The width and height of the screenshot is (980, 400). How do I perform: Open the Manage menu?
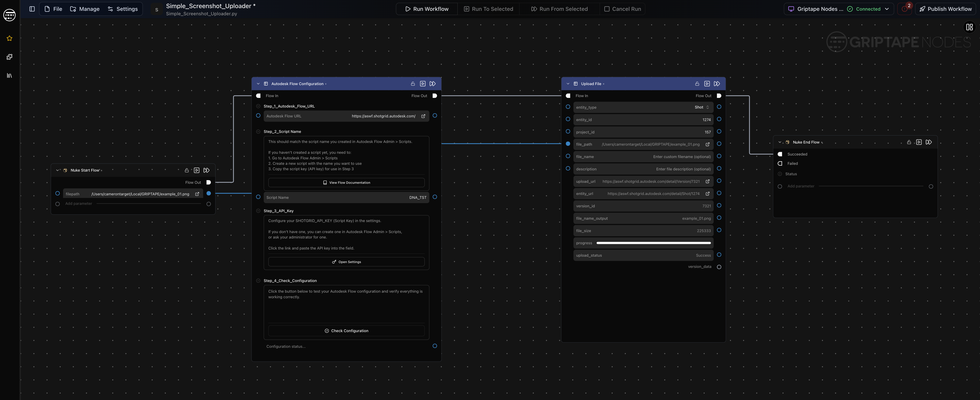pos(85,9)
